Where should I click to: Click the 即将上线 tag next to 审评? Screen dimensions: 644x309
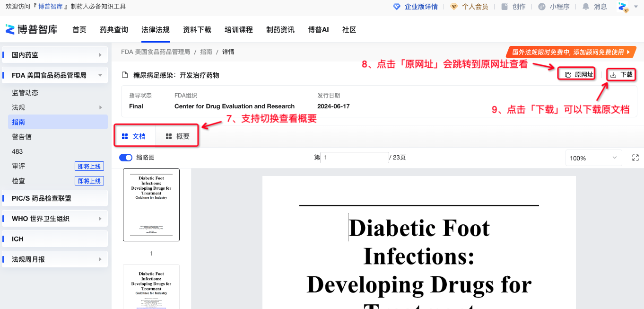click(x=89, y=166)
